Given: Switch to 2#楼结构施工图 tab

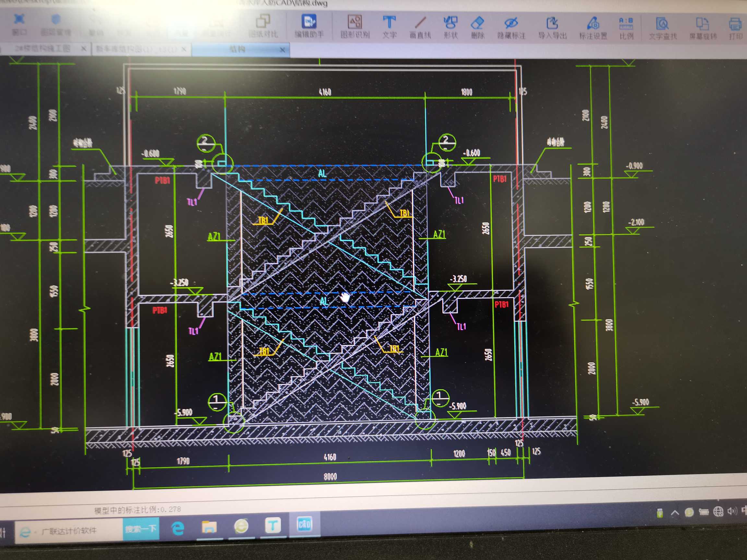Looking at the screenshot, I should (x=42, y=49).
